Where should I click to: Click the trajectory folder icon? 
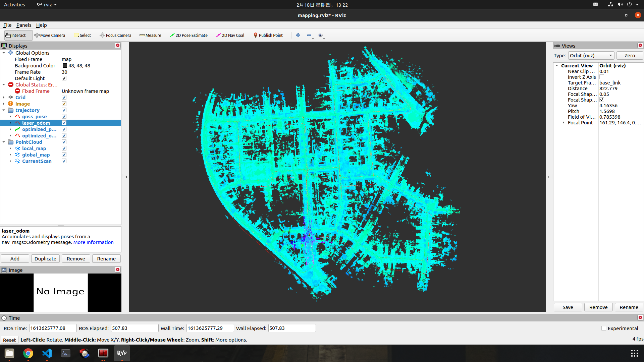[11, 110]
